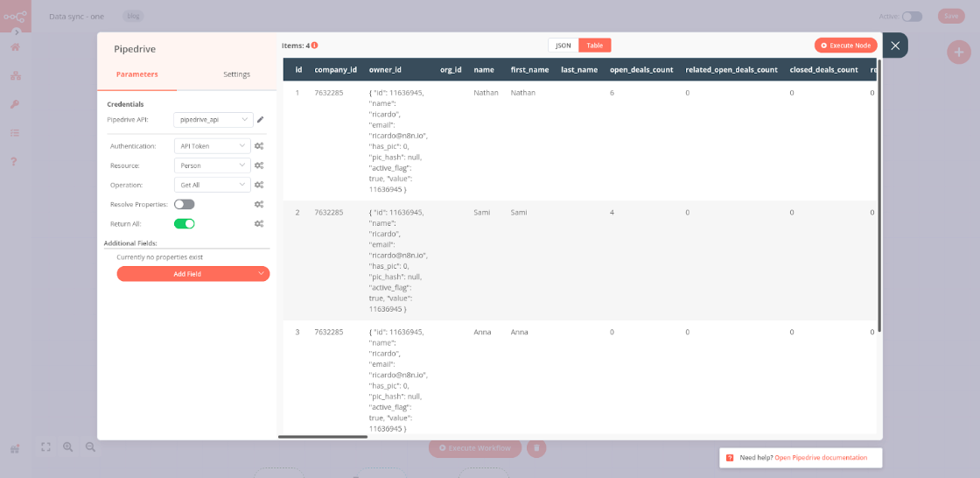Click the items count info icon
Image resolution: width=980 pixels, height=478 pixels.
tap(314, 46)
